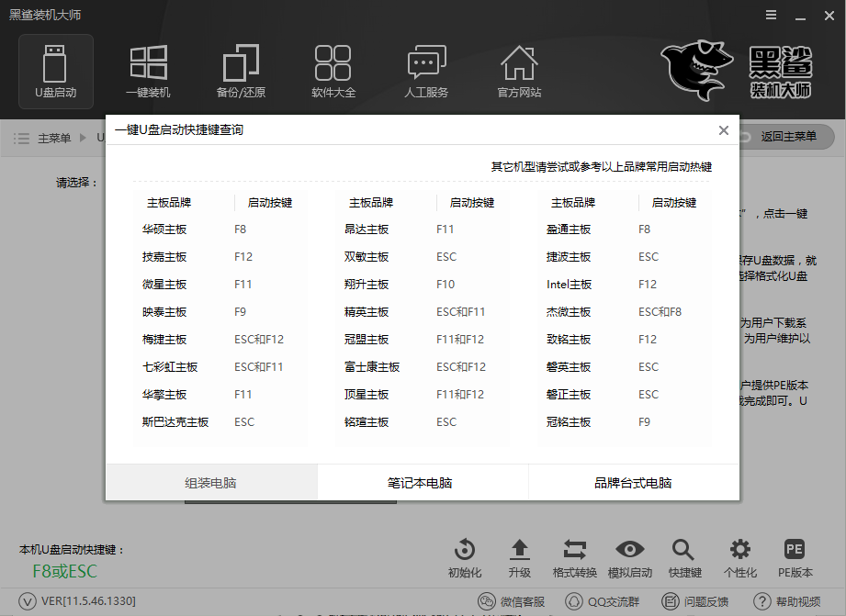This screenshot has width=846, height=616.
Task: Open the hamburger menu at top right
Action: pos(770,15)
